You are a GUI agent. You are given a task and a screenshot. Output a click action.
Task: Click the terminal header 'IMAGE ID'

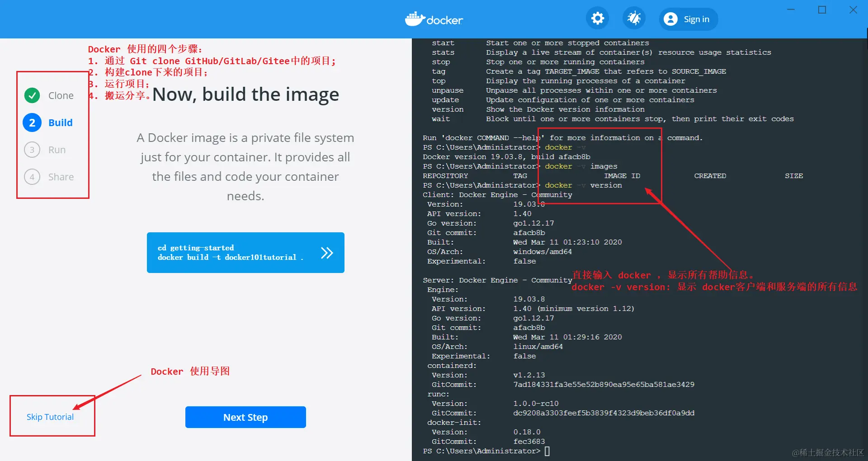point(622,176)
